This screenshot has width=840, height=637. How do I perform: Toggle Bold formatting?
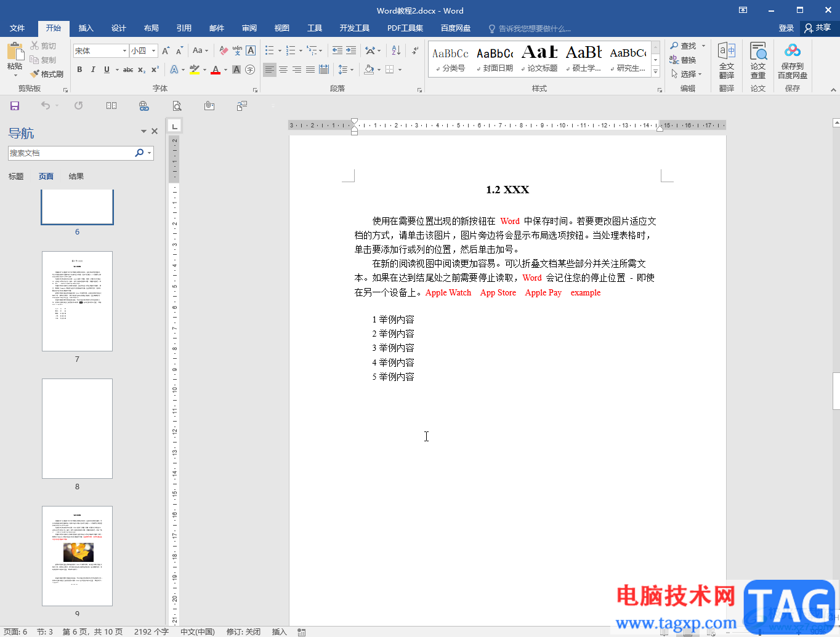79,70
